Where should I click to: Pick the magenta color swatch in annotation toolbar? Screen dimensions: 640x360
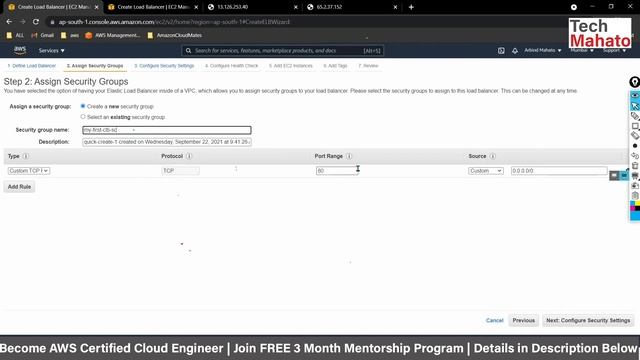pos(632,208)
